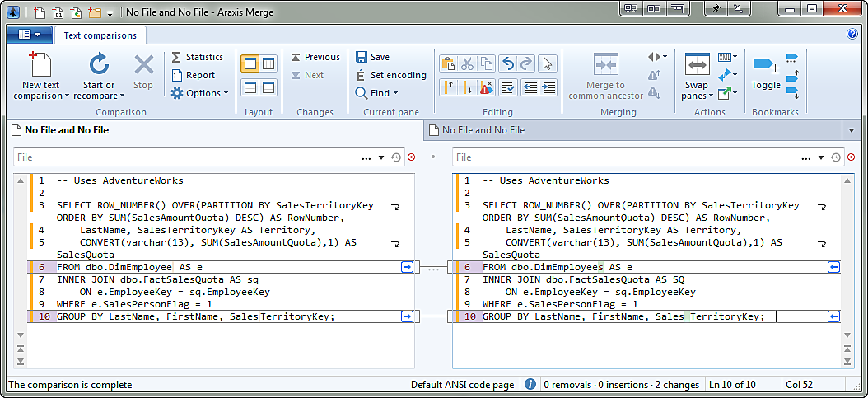868x398 pixels.
Task: Click the Paste clipboard icon
Action: click(448, 63)
